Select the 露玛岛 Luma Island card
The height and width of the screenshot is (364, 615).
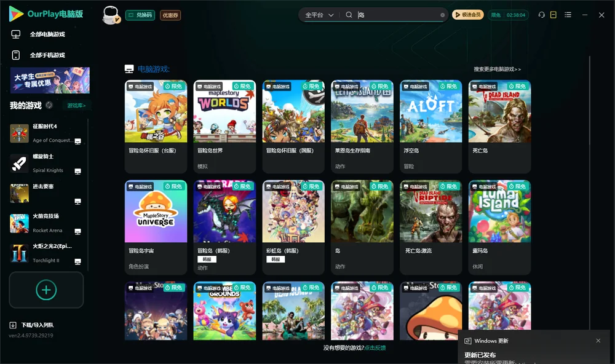(499, 227)
